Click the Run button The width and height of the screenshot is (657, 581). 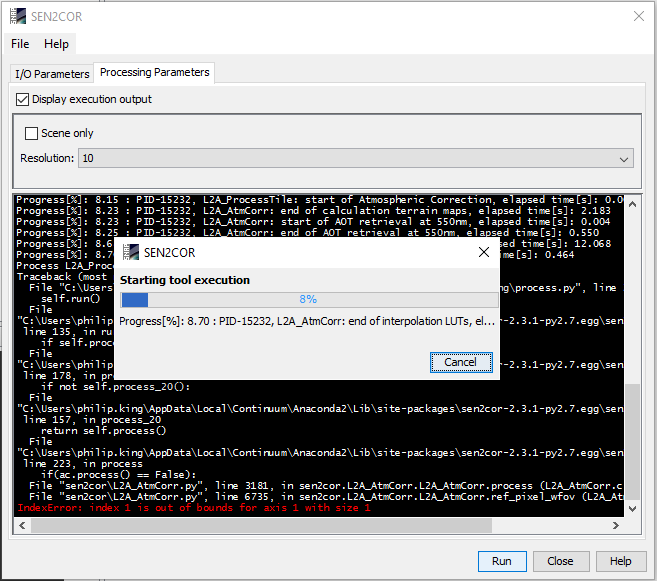(x=502, y=561)
